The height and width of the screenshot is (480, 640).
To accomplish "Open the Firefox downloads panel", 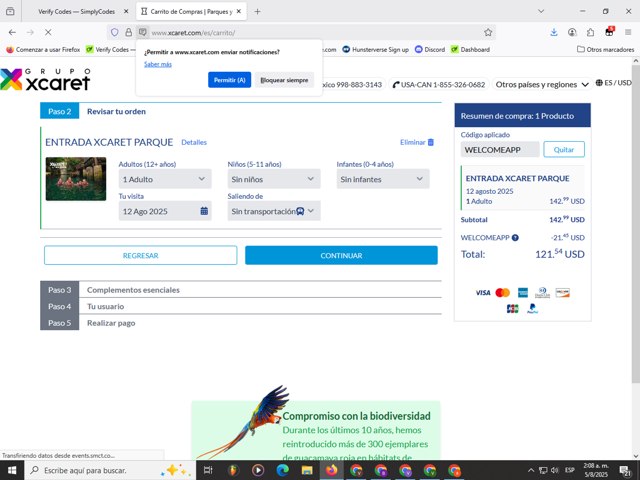I will pyautogui.click(x=554, y=32).
